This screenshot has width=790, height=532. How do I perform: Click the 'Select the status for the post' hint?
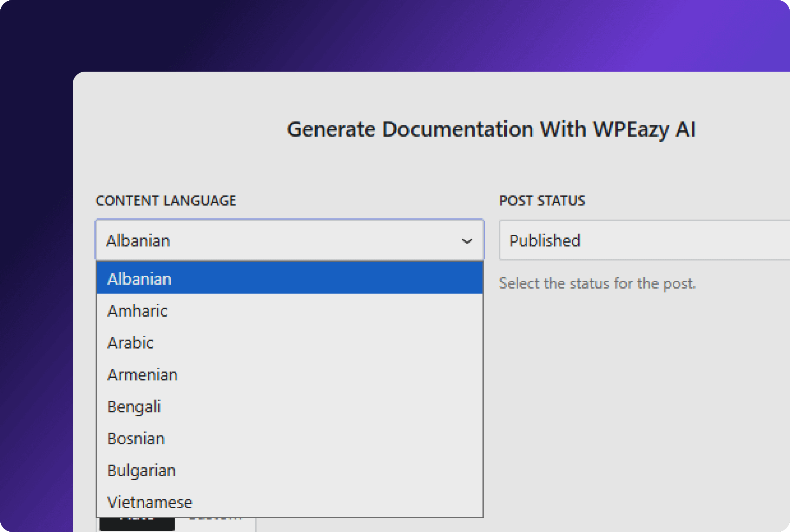pyautogui.click(x=597, y=283)
